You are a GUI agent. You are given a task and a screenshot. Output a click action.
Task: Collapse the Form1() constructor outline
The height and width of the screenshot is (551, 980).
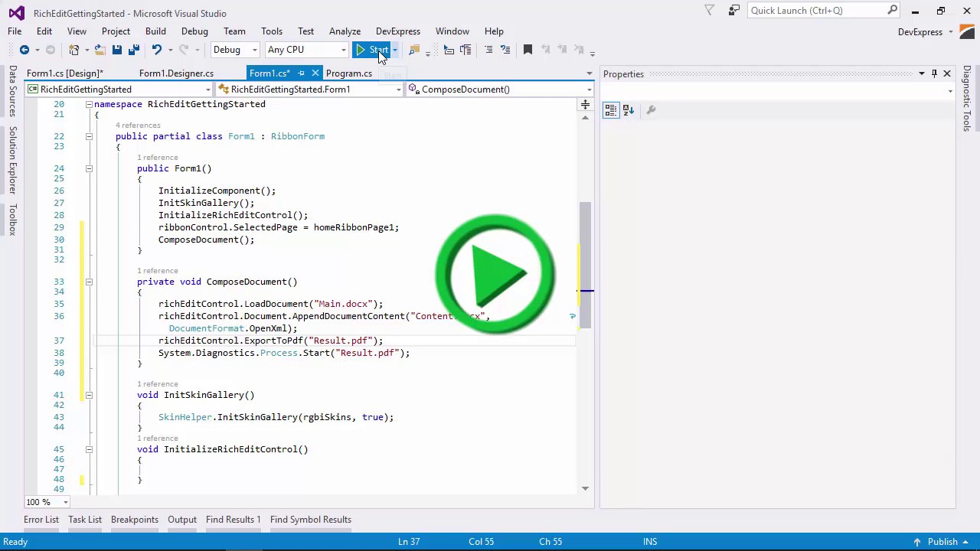pos(89,168)
